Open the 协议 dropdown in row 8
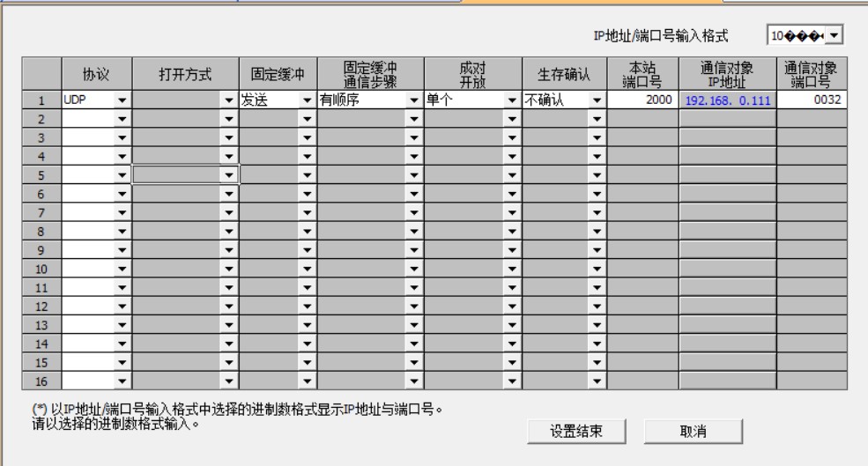Image resolution: width=868 pixels, height=466 pixels. (122, 233)
